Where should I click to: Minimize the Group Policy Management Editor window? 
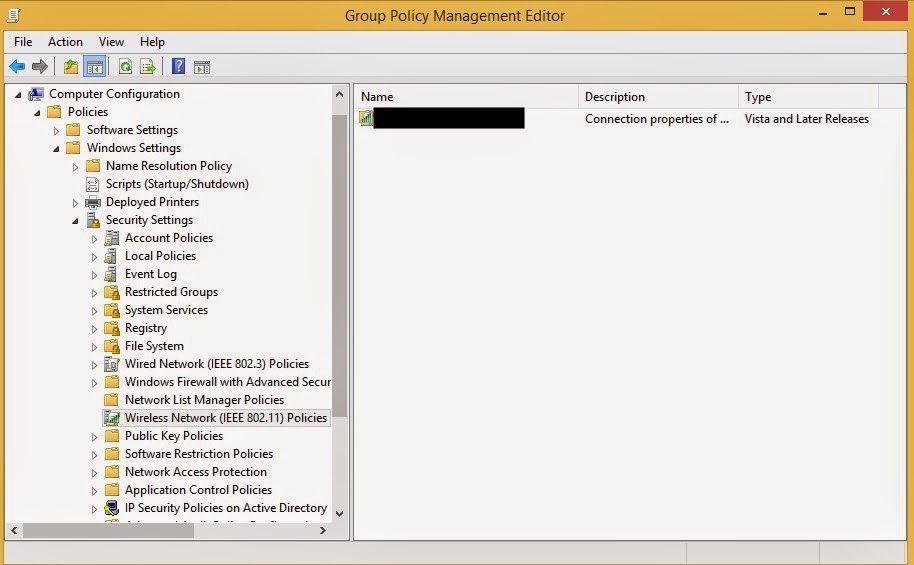pos(823,13)
